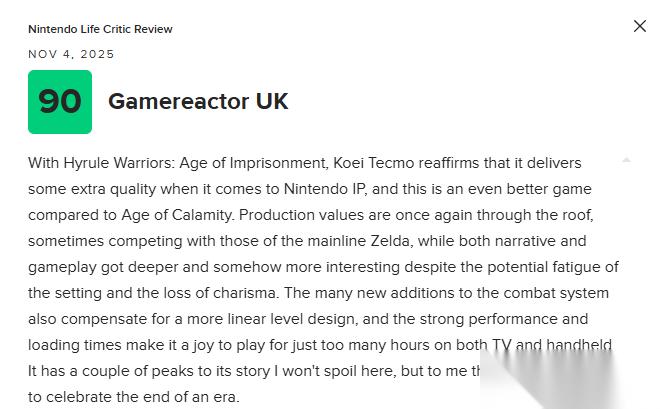The image size is (660, 409).
Task: Click the NOV 4, 2025 review date
Action: (71, 54)
